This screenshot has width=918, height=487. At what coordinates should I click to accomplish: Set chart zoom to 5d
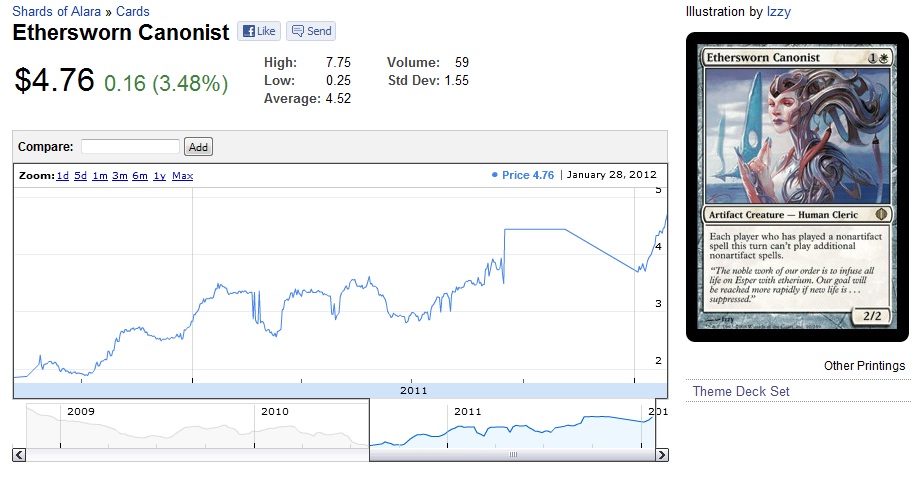80,176
